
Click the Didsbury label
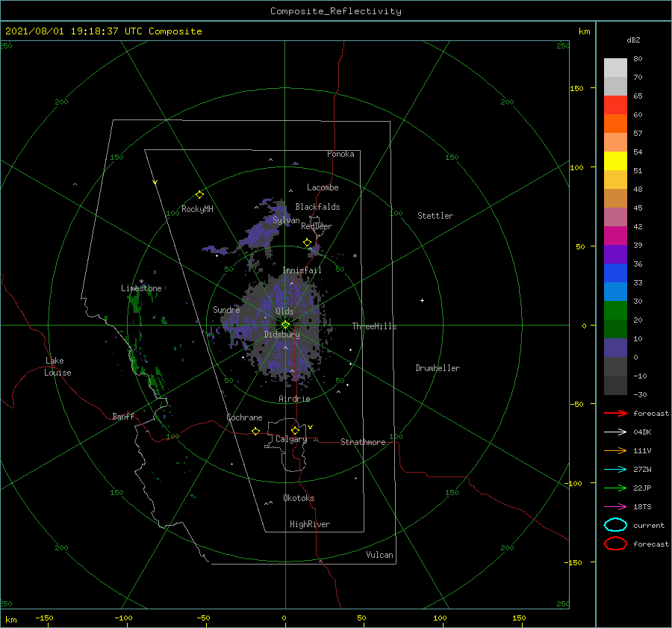[x=281, y=335]
